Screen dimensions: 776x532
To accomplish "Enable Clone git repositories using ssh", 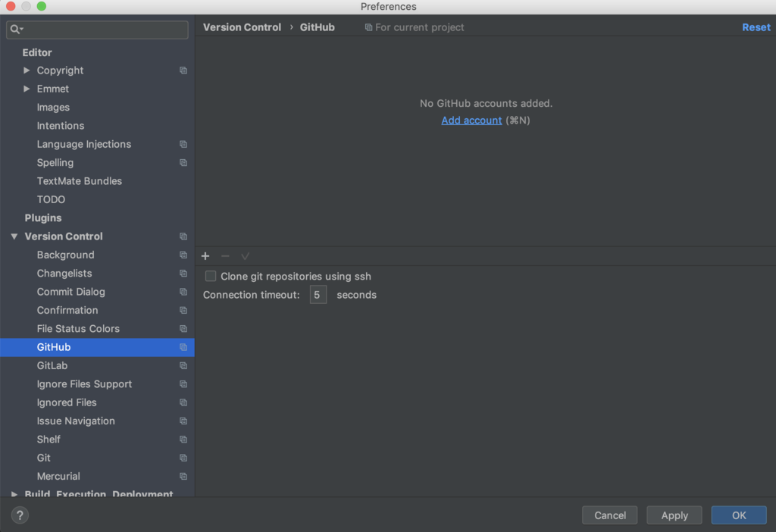I will [x=211, y=276].
